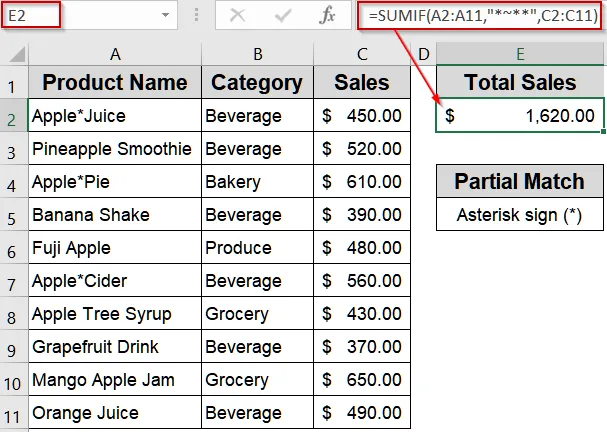607x432 pixels.
Task: Select the sales cell 490.00
Action: pyautogui.click(x=362, y=412)
